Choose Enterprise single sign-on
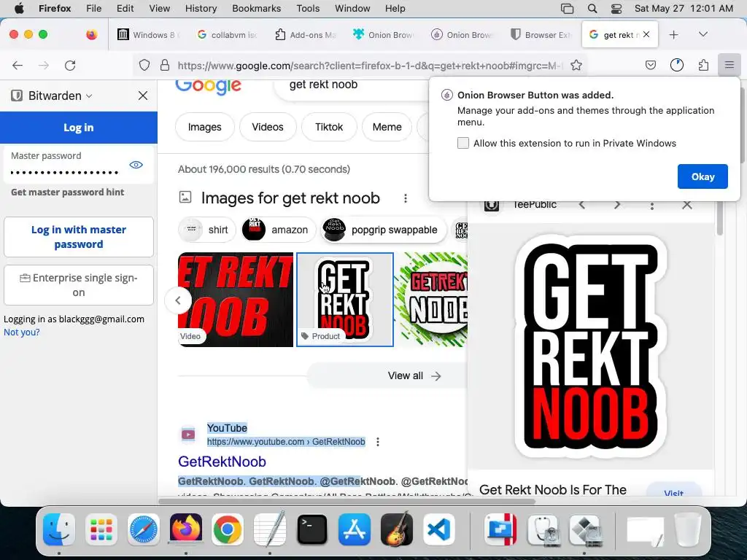Viewport: 747px width, 560px height. 79,285
